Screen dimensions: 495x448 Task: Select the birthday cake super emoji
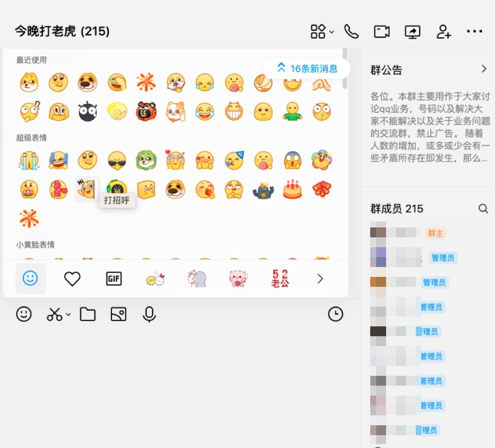tap(293, 189)
